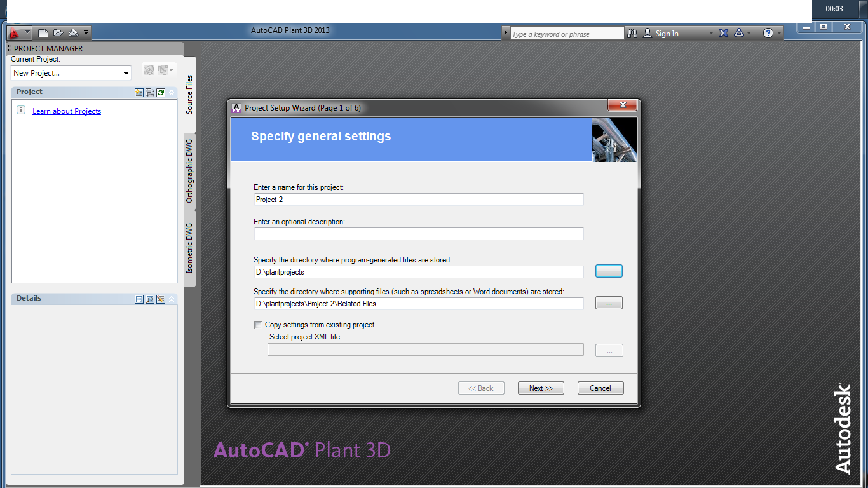Viewport: 868px width, 488px height.
Task: Click the preview magnifier icon in Details
Action: 150,299
